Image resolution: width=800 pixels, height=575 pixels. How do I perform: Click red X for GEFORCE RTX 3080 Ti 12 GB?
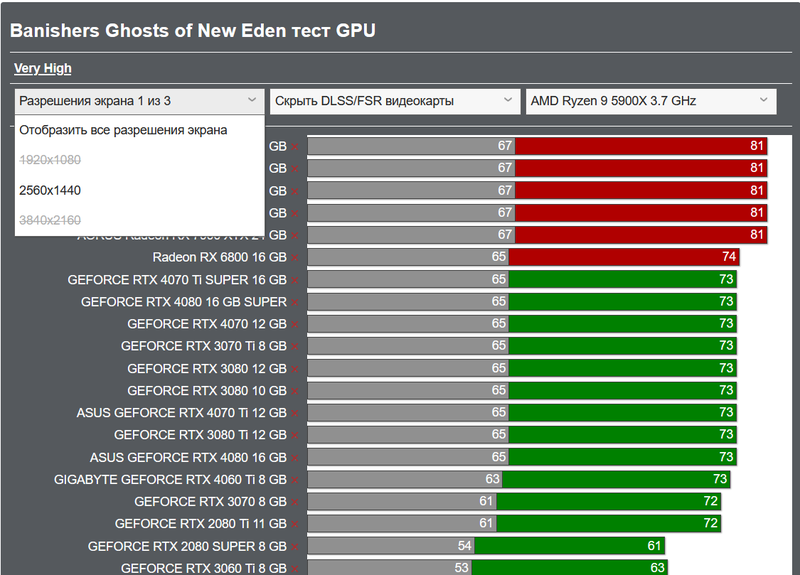coord(295,436)
